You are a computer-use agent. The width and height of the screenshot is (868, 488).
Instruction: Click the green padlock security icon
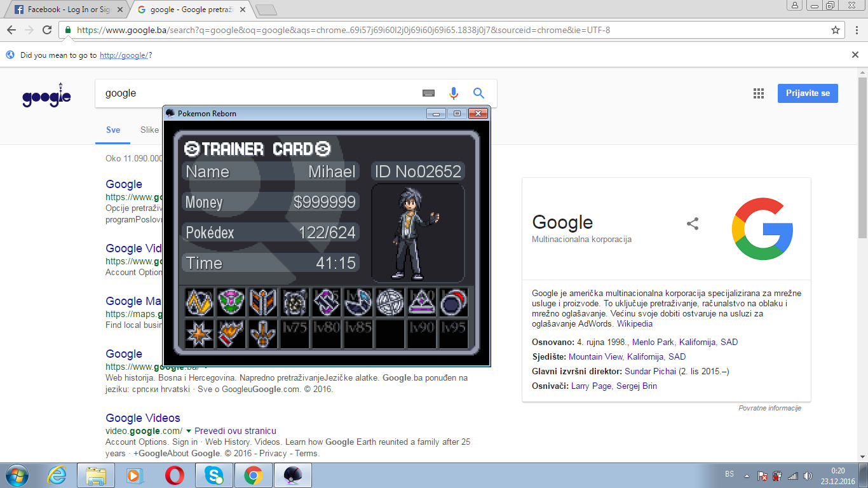(68, 30)
